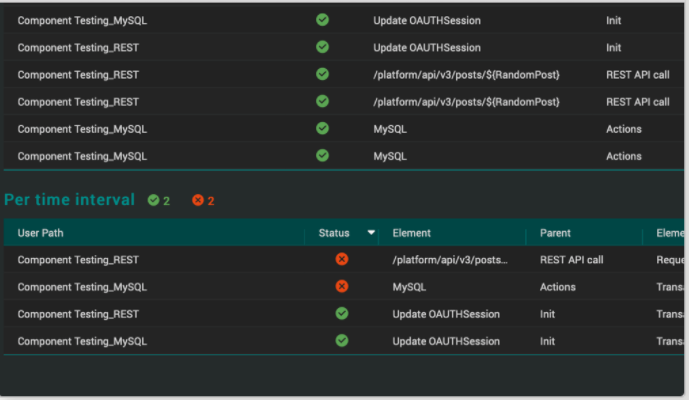Select Component Testing_REST in the failed REST row
This screenshot has height=400, width=689.
coord(78,259)
